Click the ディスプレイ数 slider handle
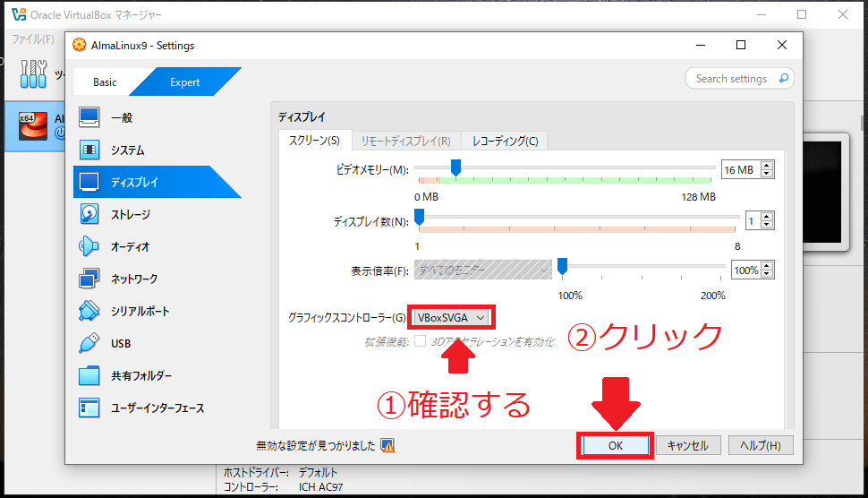This screenshot has height=498, width=868. tap(419, 217)
